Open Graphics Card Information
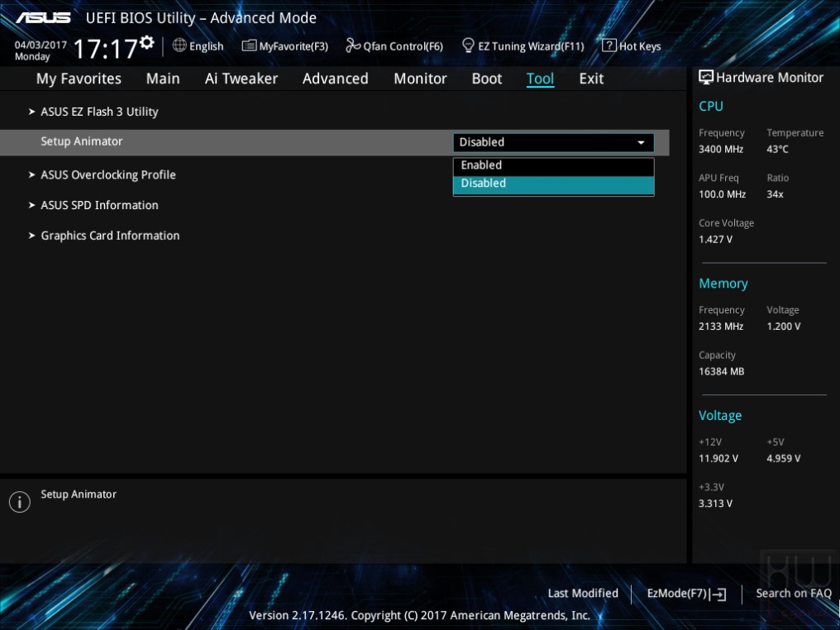The height and width of the screenshot is (630, 840). coord(110,236)
